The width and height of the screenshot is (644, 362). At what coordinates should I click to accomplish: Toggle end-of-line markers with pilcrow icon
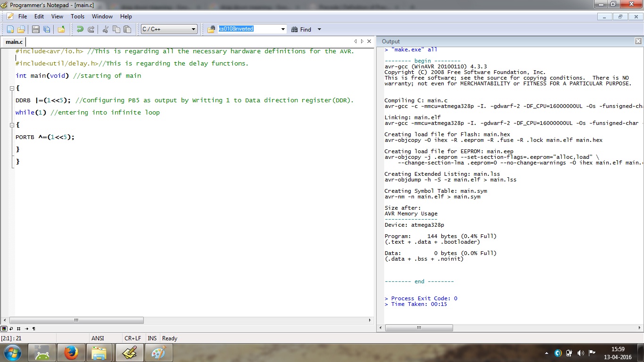34,329
